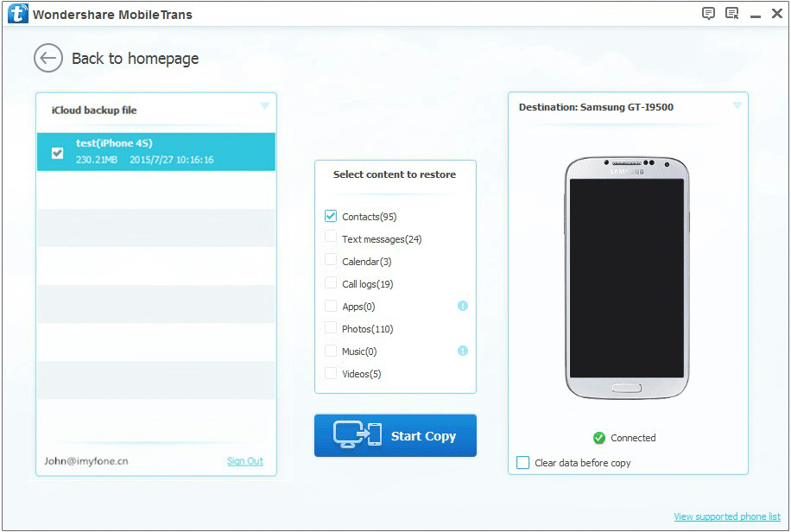Close the MobileTrans window

tap(777, 14)
